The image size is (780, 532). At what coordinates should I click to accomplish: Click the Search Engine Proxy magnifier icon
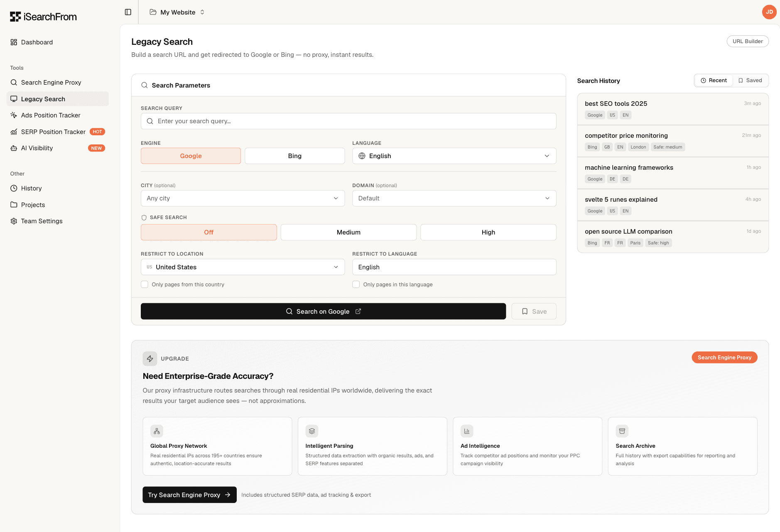(14, 83)
